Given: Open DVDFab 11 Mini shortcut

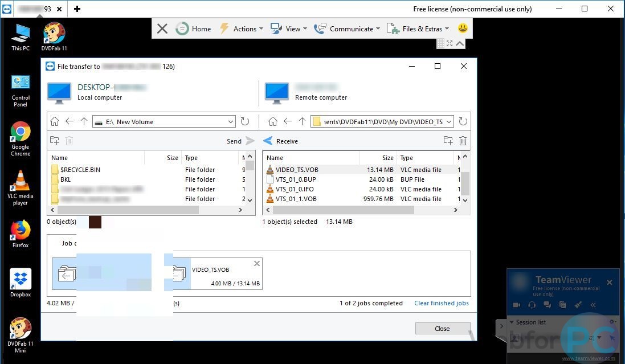Looking at the screenshot, I should 21,336.
